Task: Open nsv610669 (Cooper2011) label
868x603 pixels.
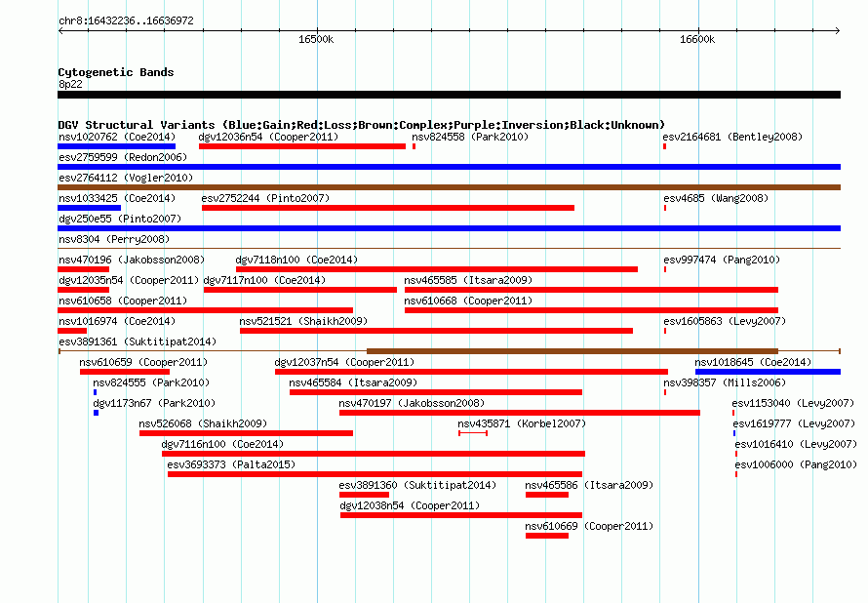Action: pyautogui.click(x=589, y=526)
